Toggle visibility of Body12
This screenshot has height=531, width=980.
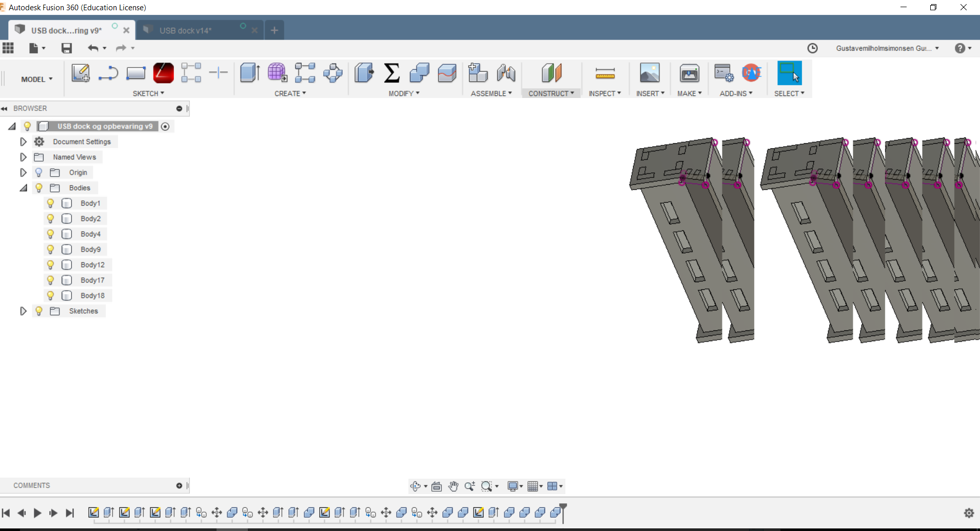click(50, 265)
